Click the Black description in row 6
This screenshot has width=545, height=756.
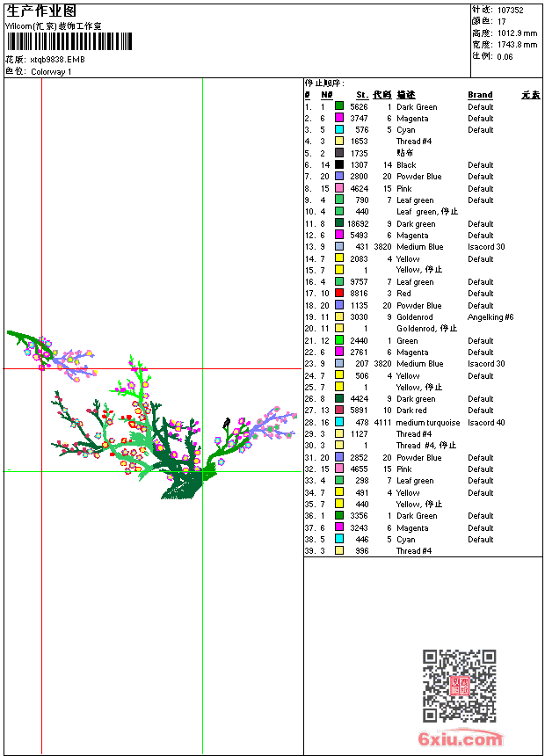pos(406,165)
